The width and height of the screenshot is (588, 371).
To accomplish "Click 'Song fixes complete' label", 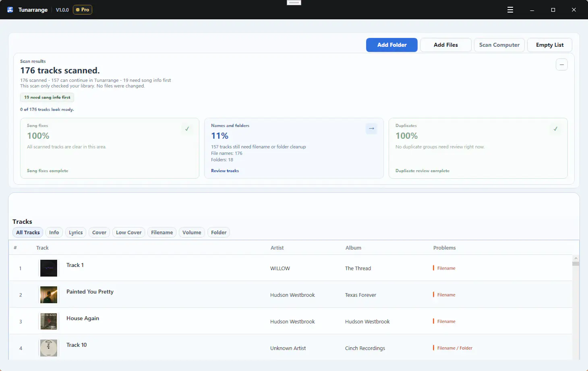I will click(48, 171).
